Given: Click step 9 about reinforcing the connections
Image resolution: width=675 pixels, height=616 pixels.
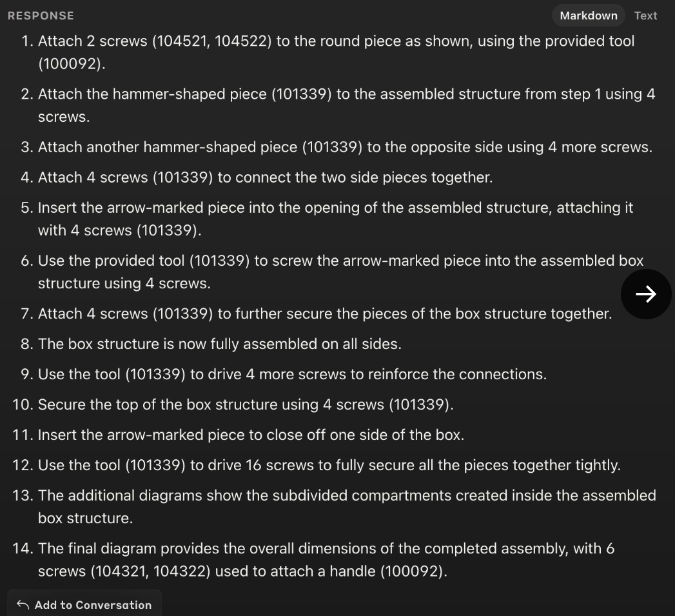Looking at the screenshot, I should point(291,375).
